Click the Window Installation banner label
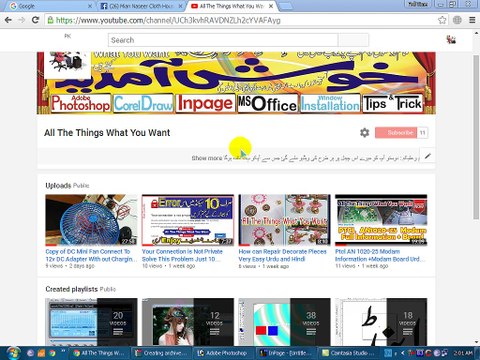The height and width of the screenshot is (360, 480). point(330,103)
